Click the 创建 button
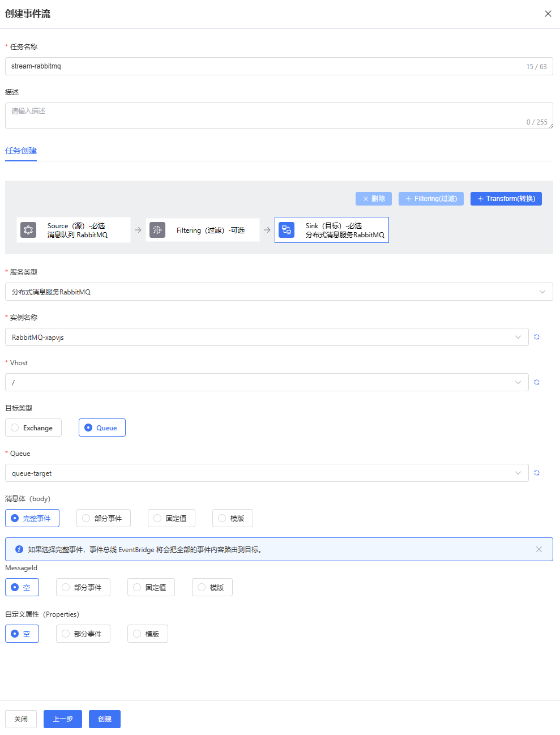This screenshot has height=735, width=560. [x=105, y=719]
